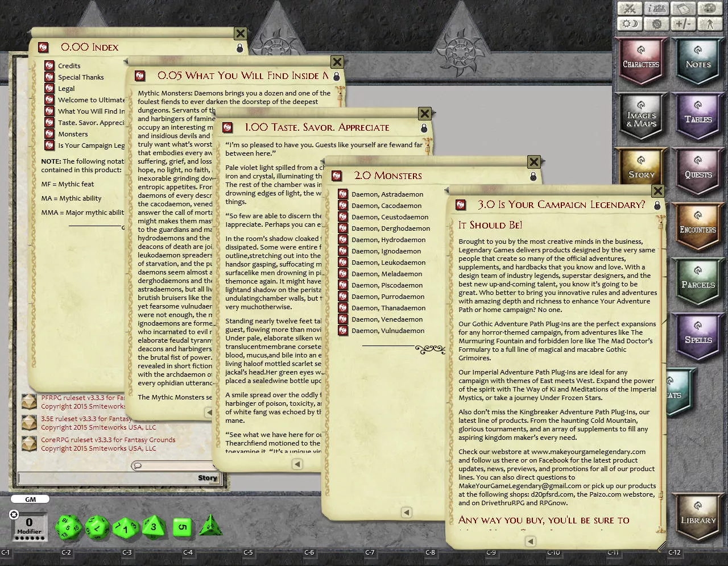Select Daemon, Hydrodaemon text entry
Screen dimensions: 728x566
[388, 240]
